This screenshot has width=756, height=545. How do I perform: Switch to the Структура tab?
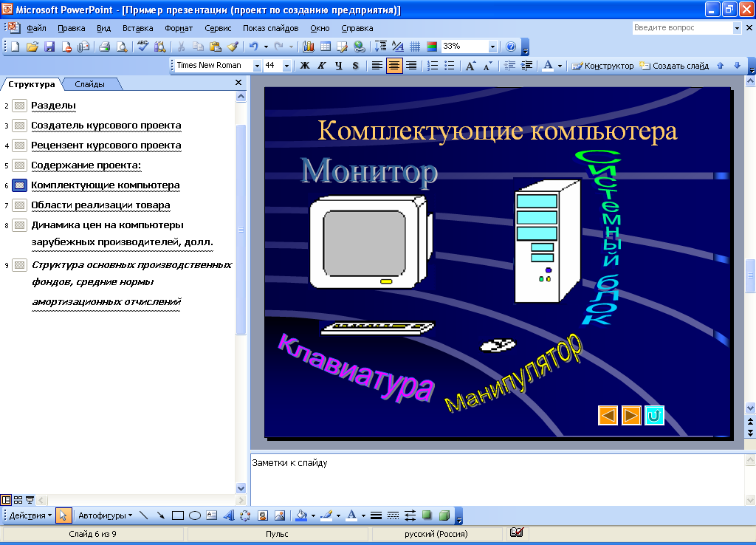pos(32,84)
